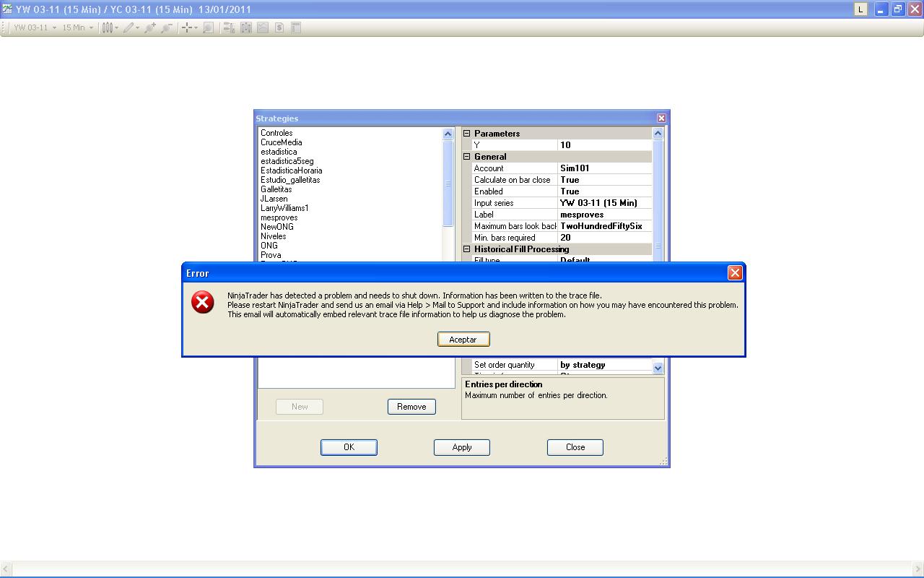Click strategy list scrollbar up arrow
Screen dimensions: 924x578
tap(448, 134)
